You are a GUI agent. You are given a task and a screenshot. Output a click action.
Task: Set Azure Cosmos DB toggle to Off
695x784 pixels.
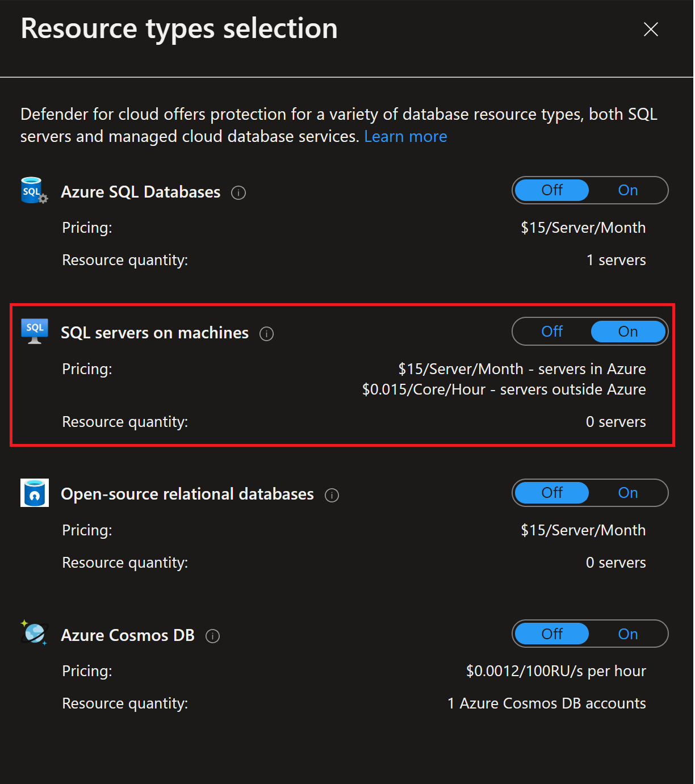tap(552, 634)
